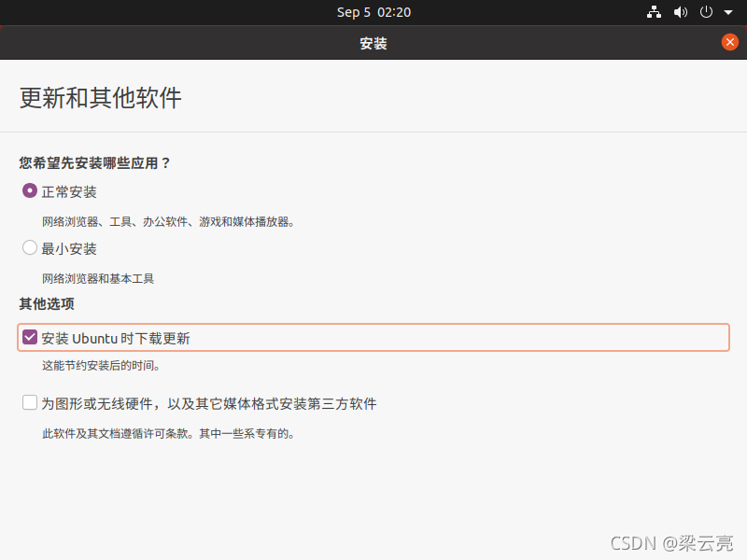Screen dimensions: 747x560
Task: Open the clock showing Sep 5 02:20
Action: pyautogui.click(x=373, y=12)
